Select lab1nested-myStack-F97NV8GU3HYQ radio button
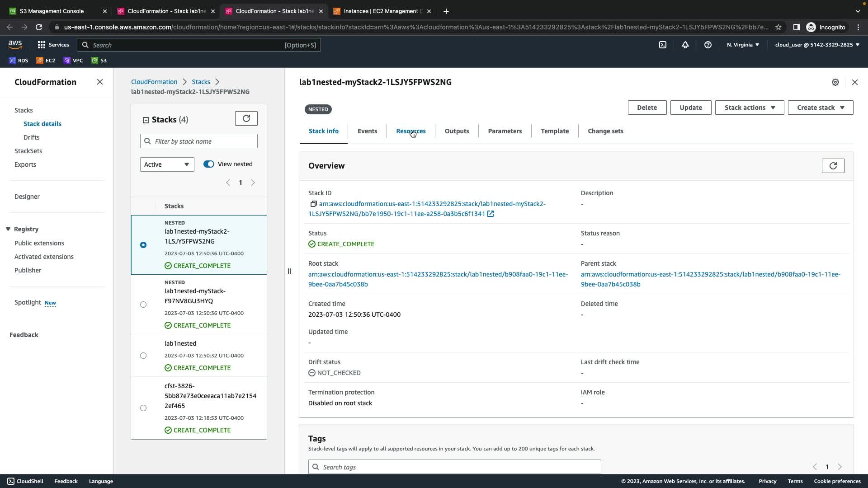Viewport: 868px width, 488px height. [x=143, y=305]
